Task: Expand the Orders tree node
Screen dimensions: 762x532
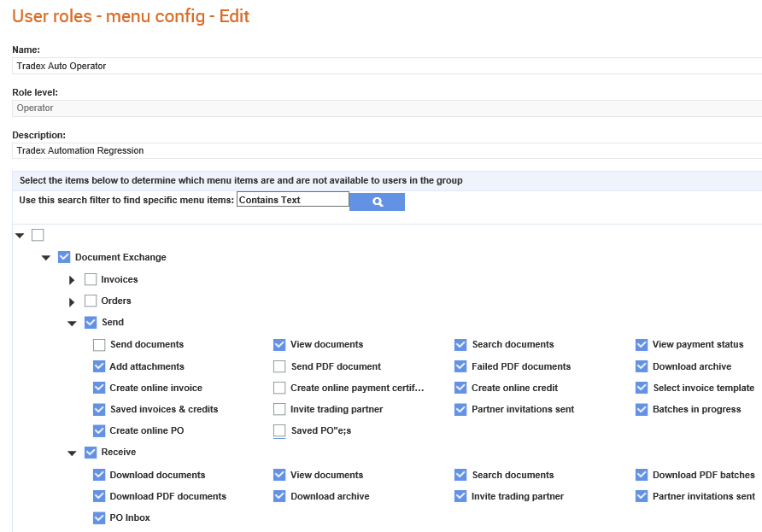Action: point(72,301)
